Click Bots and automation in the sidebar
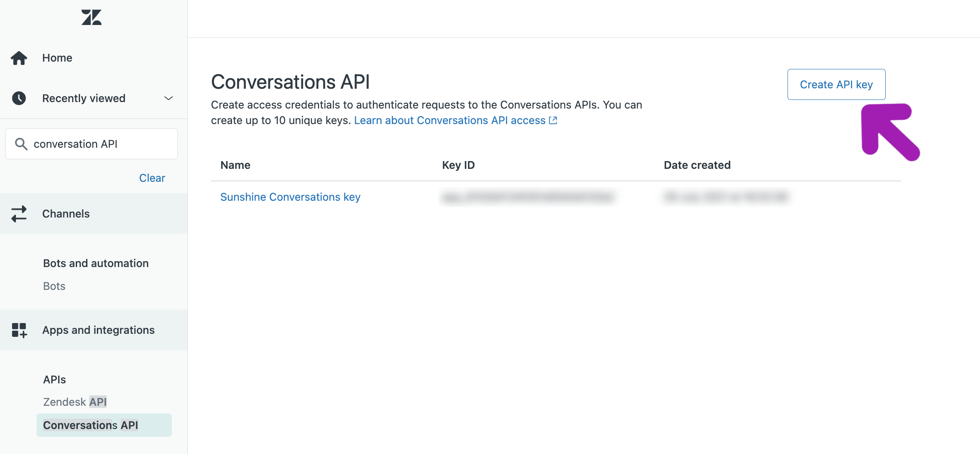 [96, 263]
